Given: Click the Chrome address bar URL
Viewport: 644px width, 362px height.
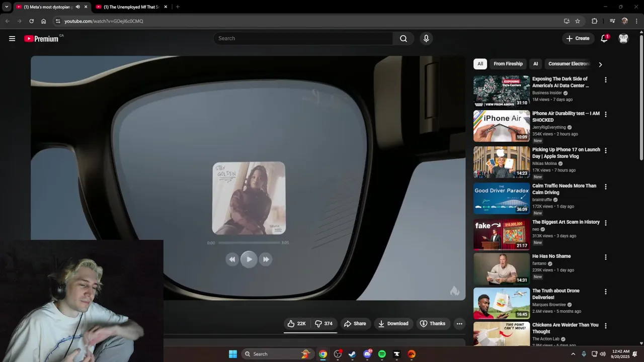Looking at the screenshot, I should pyautogui.click(x=104, y=21).
